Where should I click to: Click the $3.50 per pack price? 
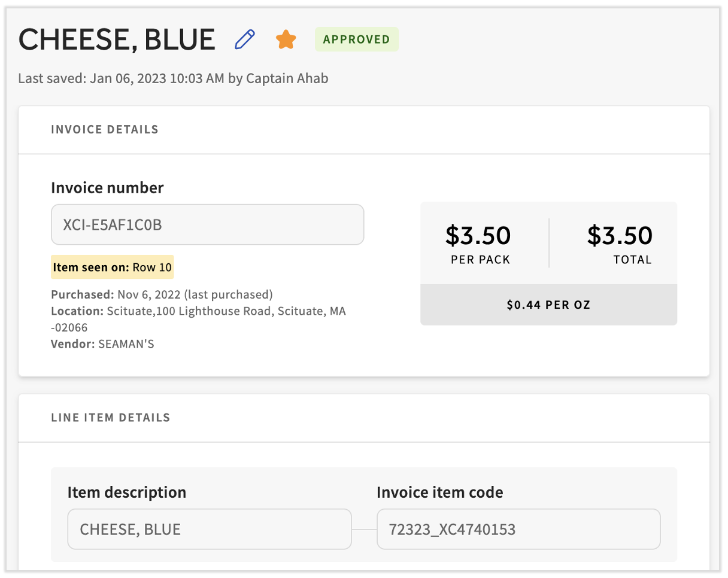tap(478, 236)
